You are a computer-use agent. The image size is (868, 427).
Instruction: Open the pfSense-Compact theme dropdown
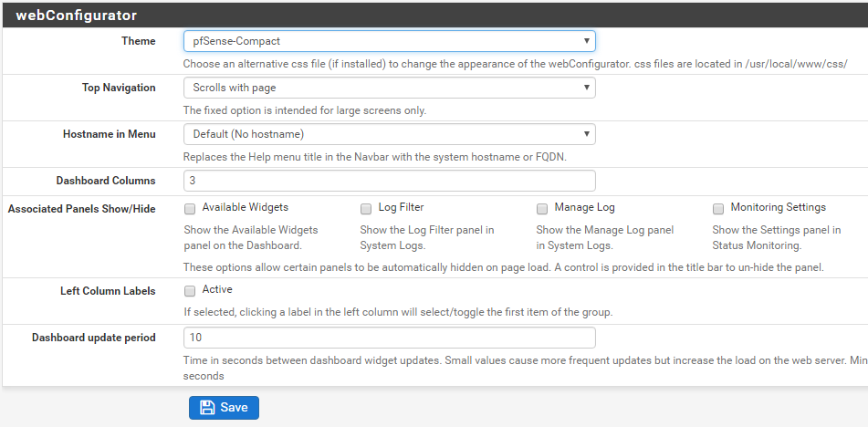(x=389, y=41)
